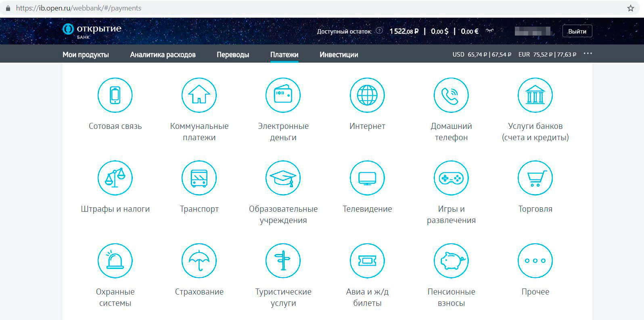Select the Интернет globe icon

click(367, 95)
